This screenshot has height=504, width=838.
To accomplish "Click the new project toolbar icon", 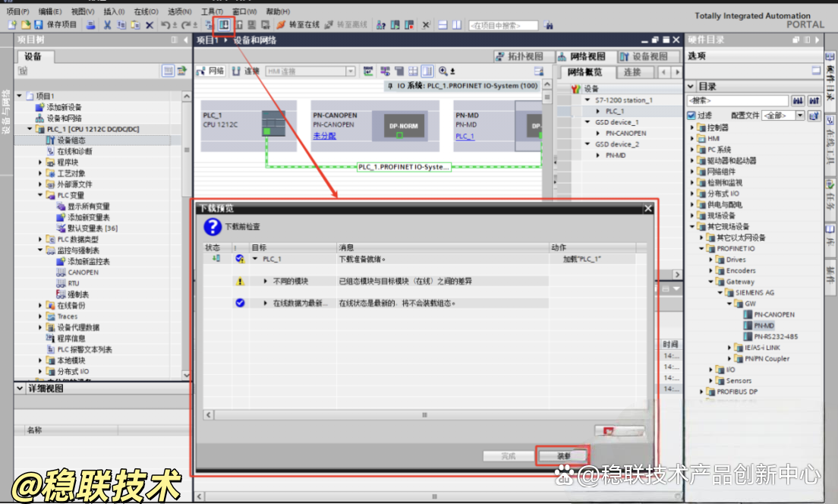I will coord(12,24).
